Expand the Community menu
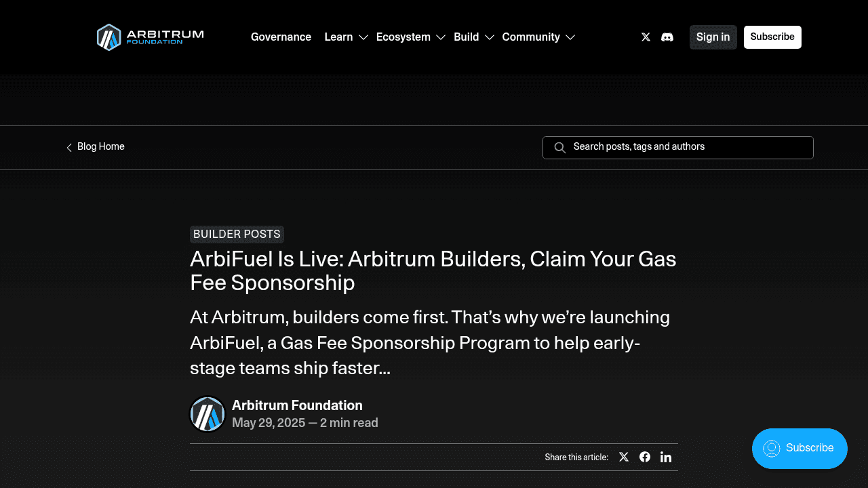 [x=538, y=37]
